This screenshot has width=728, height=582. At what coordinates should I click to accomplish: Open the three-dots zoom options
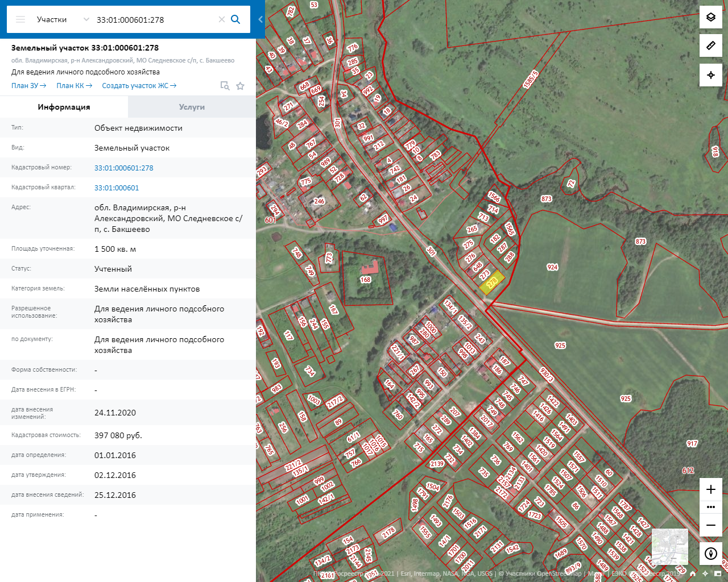coord(710,507)
